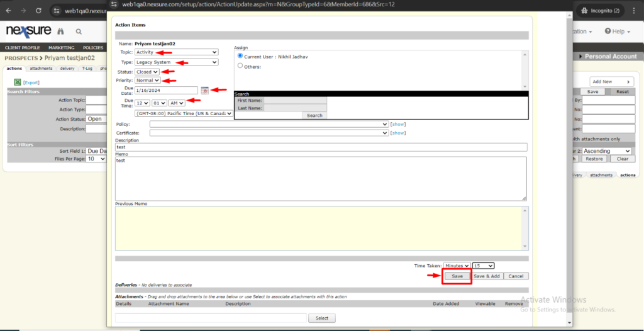Click Reset button in background filters
644x331 pixels.
tap(622, 92)
